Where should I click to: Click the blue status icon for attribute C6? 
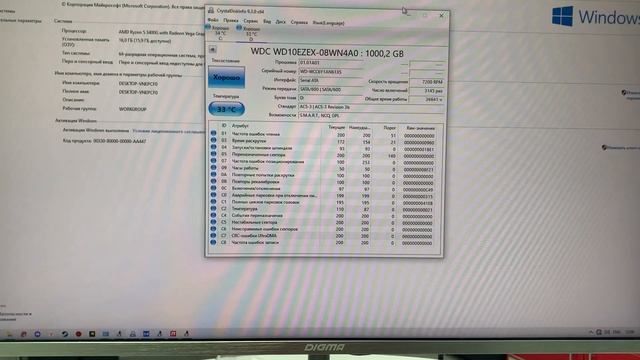213,229
